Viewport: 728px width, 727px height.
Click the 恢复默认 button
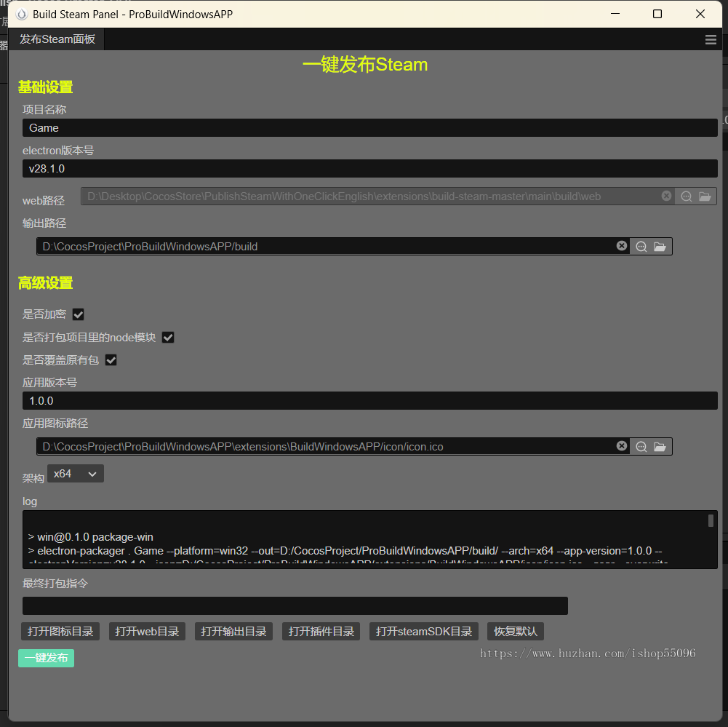pyautogui.click(x=516, y=632)
